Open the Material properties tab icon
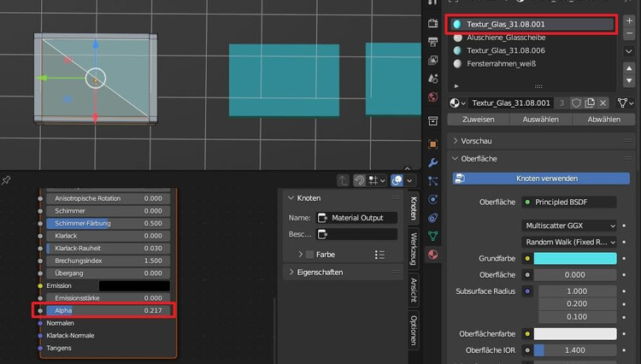Image resolution: width=641 pixels, height=364 pixels. (432, 255)
